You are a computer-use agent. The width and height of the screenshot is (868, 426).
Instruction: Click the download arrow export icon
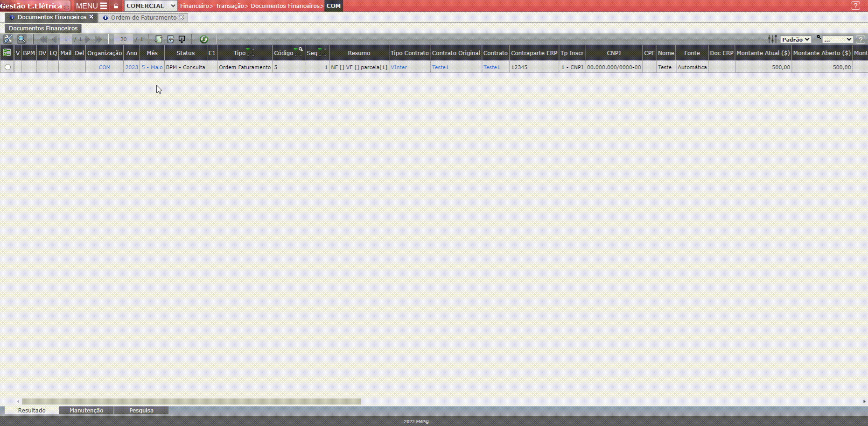point(182,39)
